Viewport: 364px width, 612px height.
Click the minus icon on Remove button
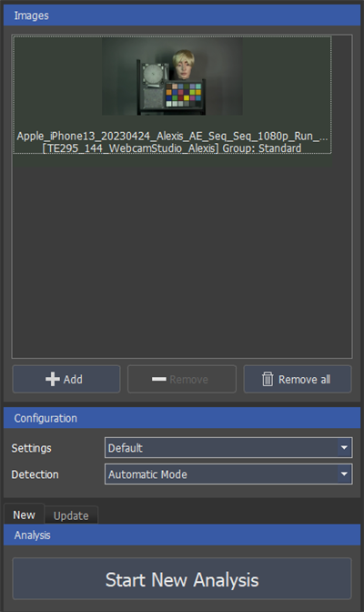tap(158, 379)
